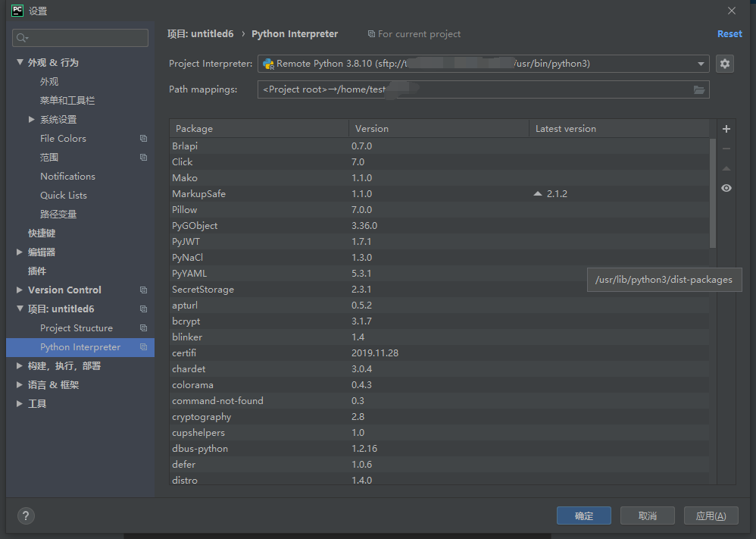Screen dimensions: 756x539
Task: Click the path mappings folder icon
Action: pos(699,89)
